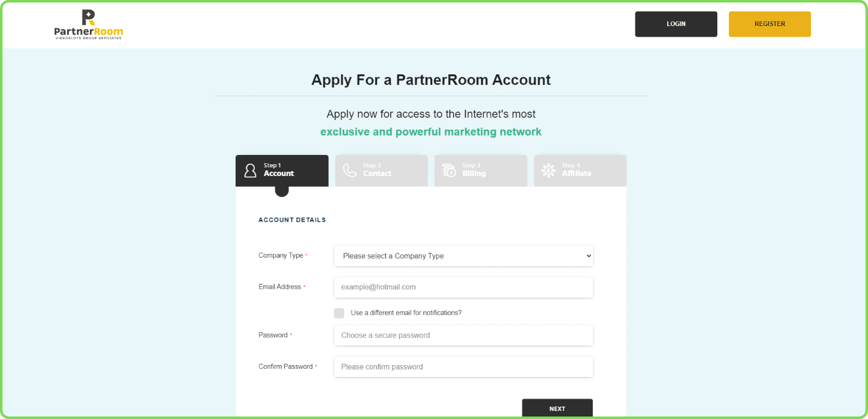Click the Step 1 Account tab

(282, 170)
